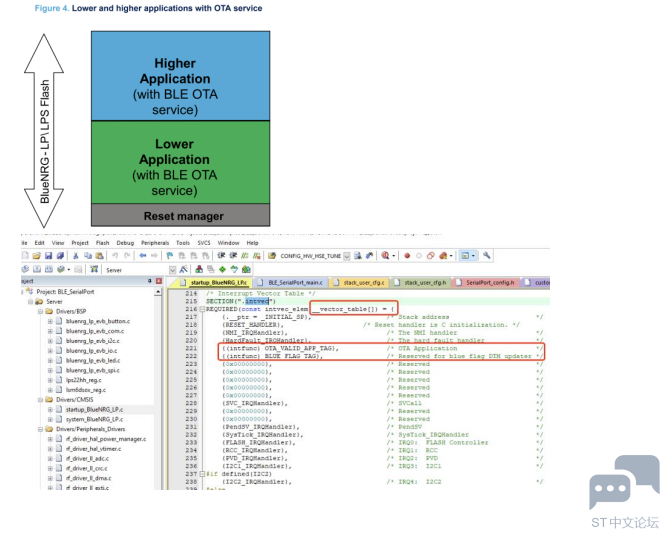
Task: Select rf_driver_hal_vtimer.c in project tree
Action: tap(93, 449)
